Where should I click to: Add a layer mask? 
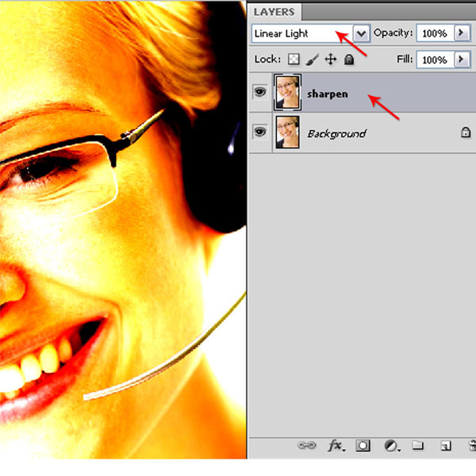tap(363, 446)
